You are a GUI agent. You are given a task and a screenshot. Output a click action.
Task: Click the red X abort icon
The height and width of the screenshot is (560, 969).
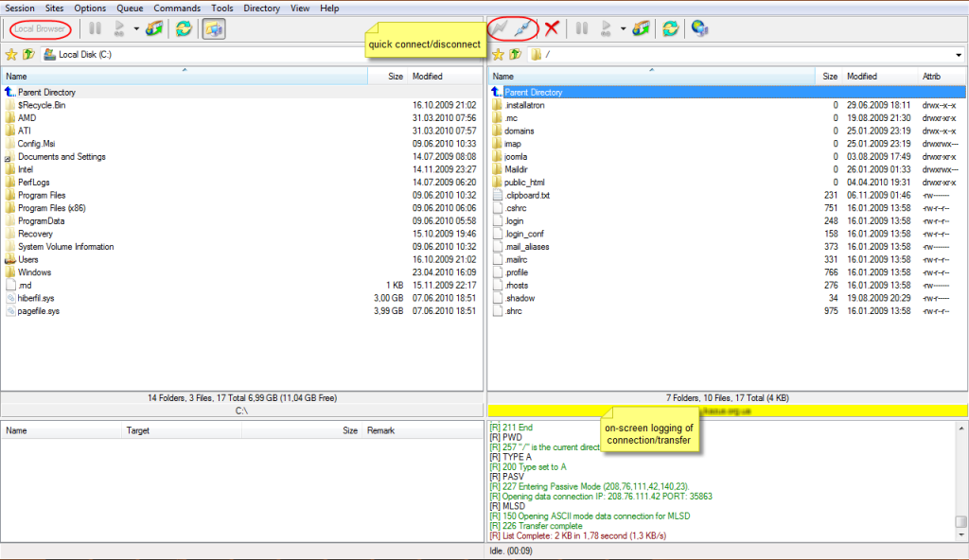click(552, 29)
